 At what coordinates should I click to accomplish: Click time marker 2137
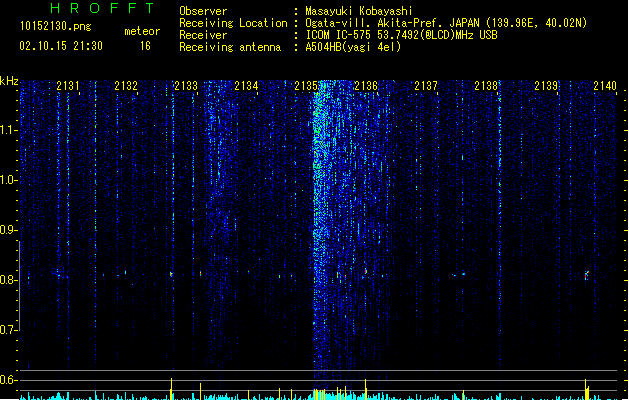426,86
